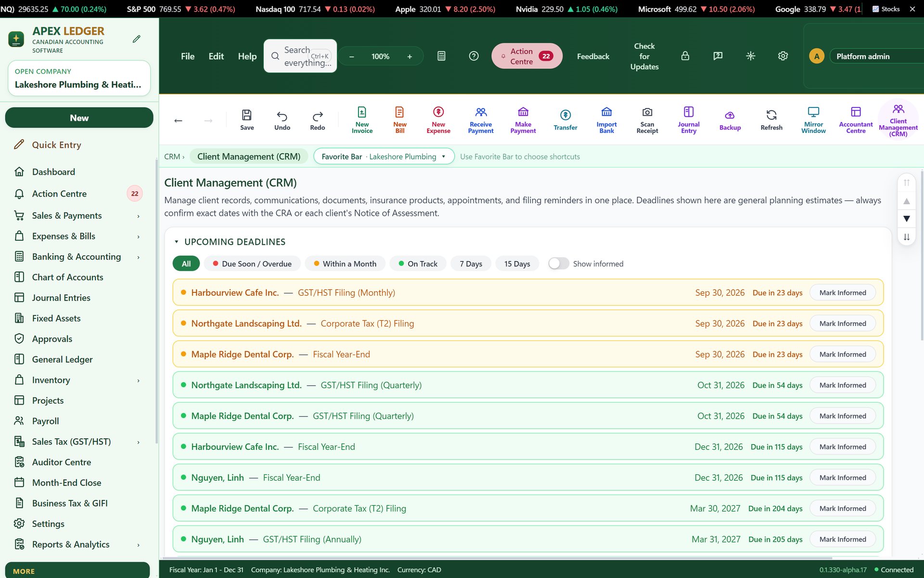The width and height of the screenshot is (924, 578).
Task: Open Journal Entry from toolbar
Action: coord(689,120)
